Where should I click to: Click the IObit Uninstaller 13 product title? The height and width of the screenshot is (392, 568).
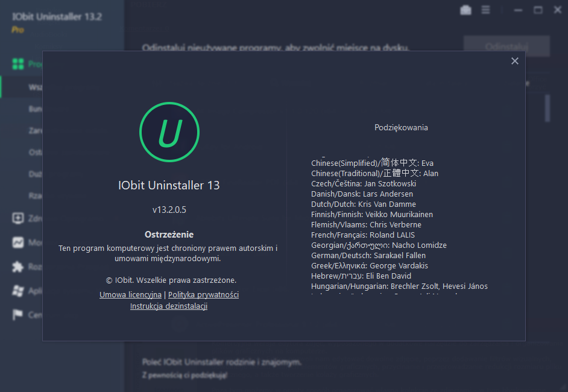pos(169,186)
